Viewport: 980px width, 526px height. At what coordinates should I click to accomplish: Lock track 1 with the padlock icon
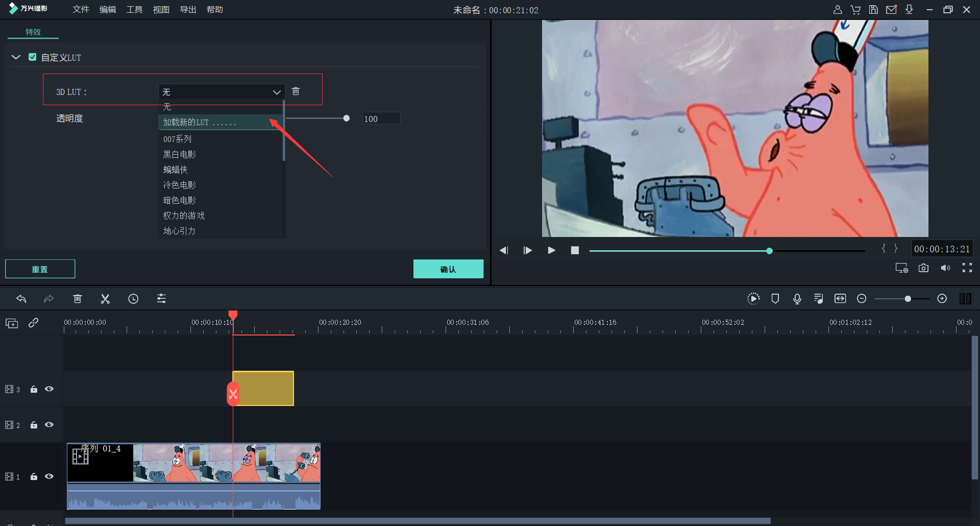(34, 476)
